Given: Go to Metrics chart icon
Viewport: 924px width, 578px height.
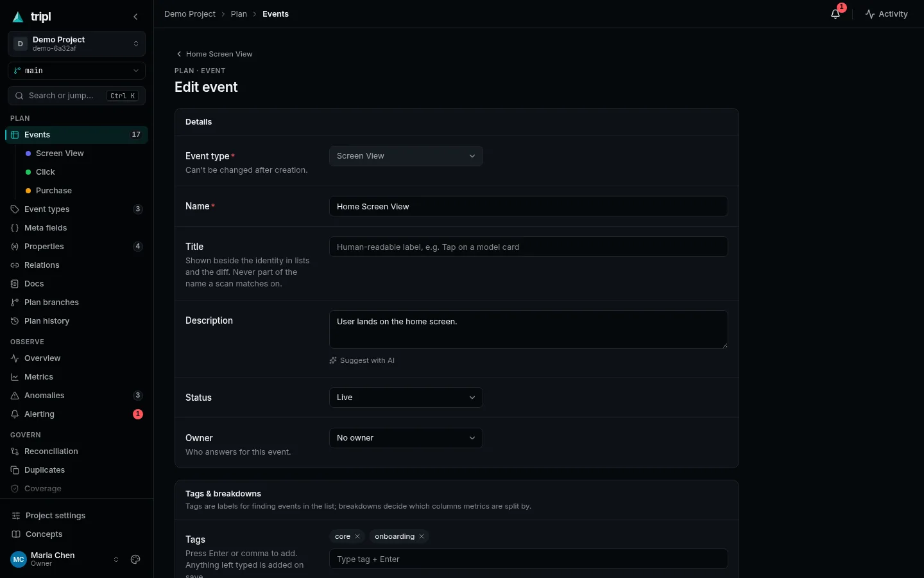Looking at the screenshot, I should pyautogui.click(x=76, y=377).
